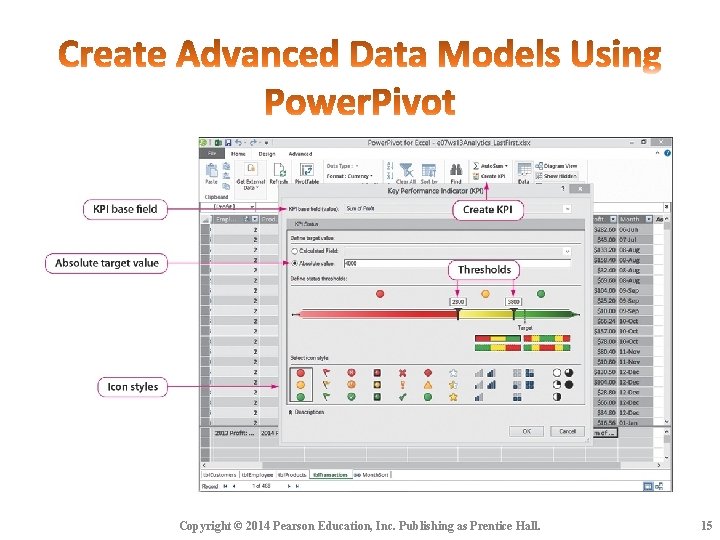720x540 pixels.
Task: Click the Diagram view icon in status bar
Action: (x=659, y=486)
